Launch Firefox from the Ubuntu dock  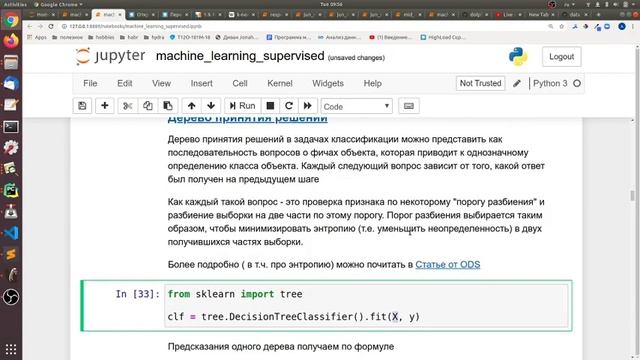11,41
